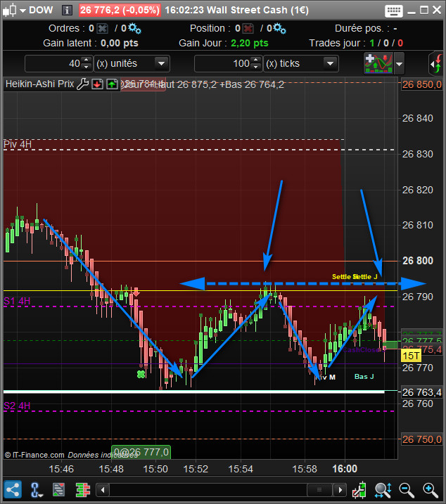446x504 pixels.
Task: Open Heikin-Ashi settings wrench icon
Action: [x=83, y=84]
